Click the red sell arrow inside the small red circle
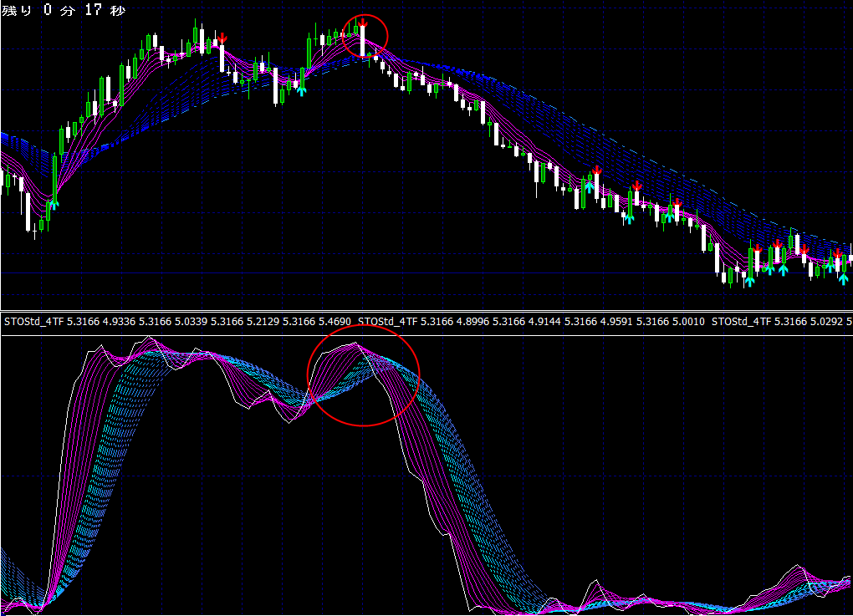This screenshot has height=616, width=853. (362, 21)
